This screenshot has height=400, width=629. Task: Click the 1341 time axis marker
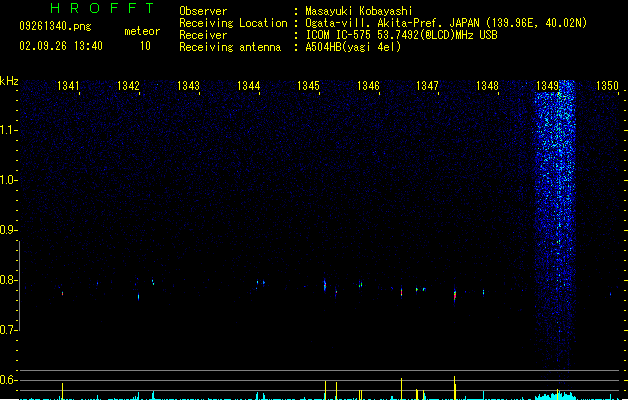coord(68,86)
